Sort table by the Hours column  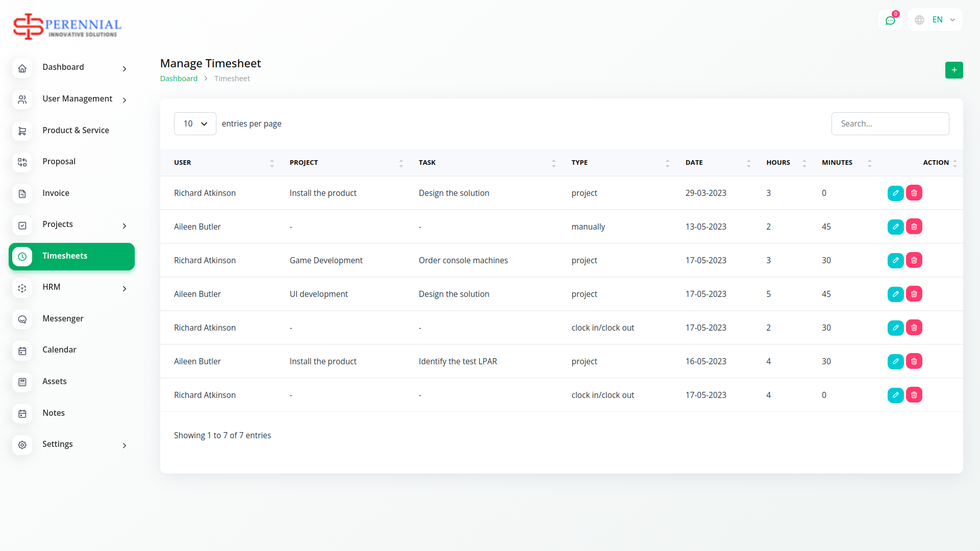[785, 163]
